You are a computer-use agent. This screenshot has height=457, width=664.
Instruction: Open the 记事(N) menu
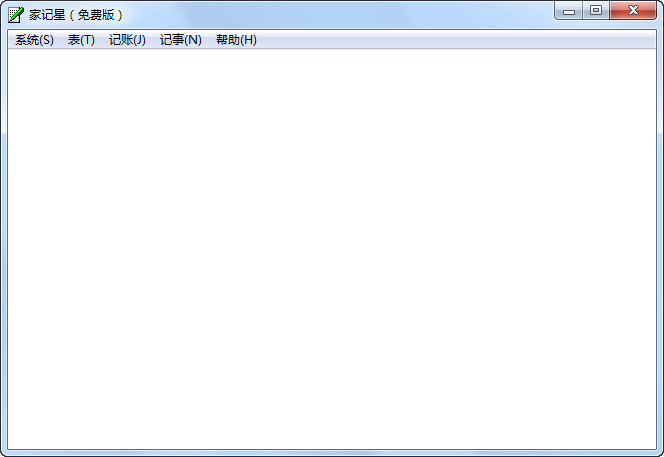180,40
